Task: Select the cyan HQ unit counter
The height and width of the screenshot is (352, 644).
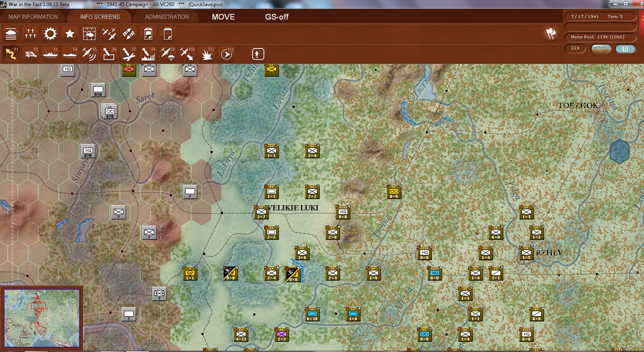Action: pyautogui.click(x=435, y=273)
